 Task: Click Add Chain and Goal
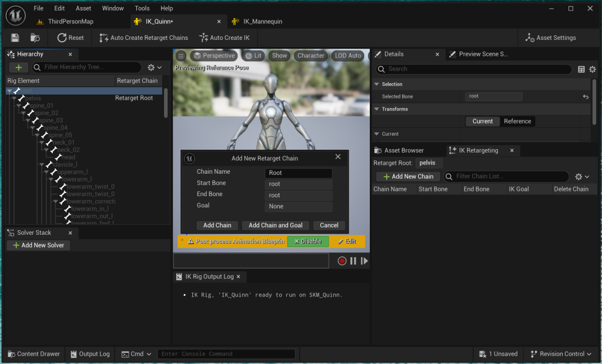pyautogui.click(x=276, y=225)
